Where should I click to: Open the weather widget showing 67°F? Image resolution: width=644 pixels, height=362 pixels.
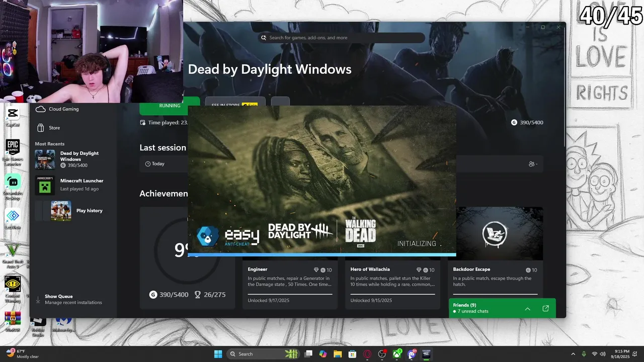point(23,354)
